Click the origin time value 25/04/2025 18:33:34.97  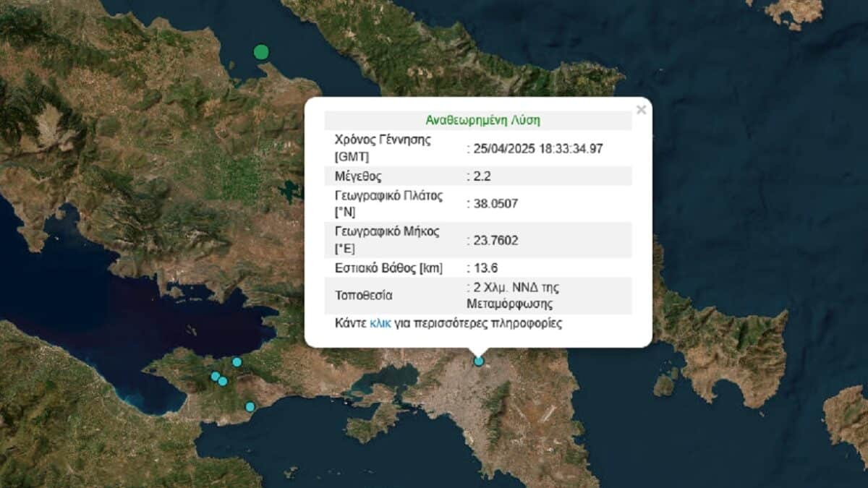[538, 149]
